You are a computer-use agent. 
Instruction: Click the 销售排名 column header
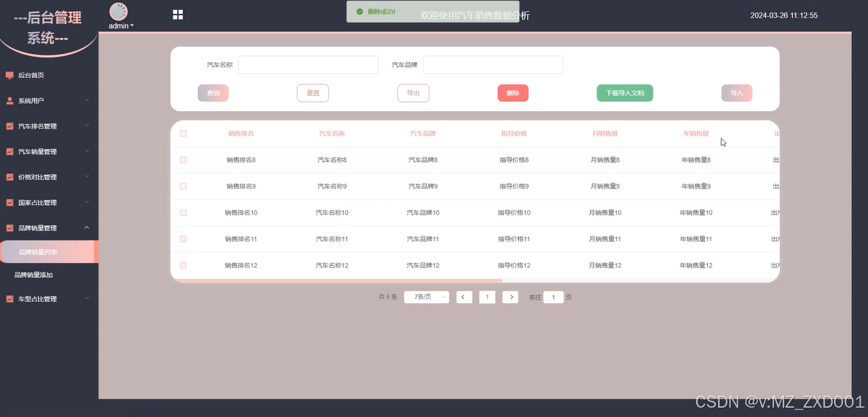(x=241, y=133)
